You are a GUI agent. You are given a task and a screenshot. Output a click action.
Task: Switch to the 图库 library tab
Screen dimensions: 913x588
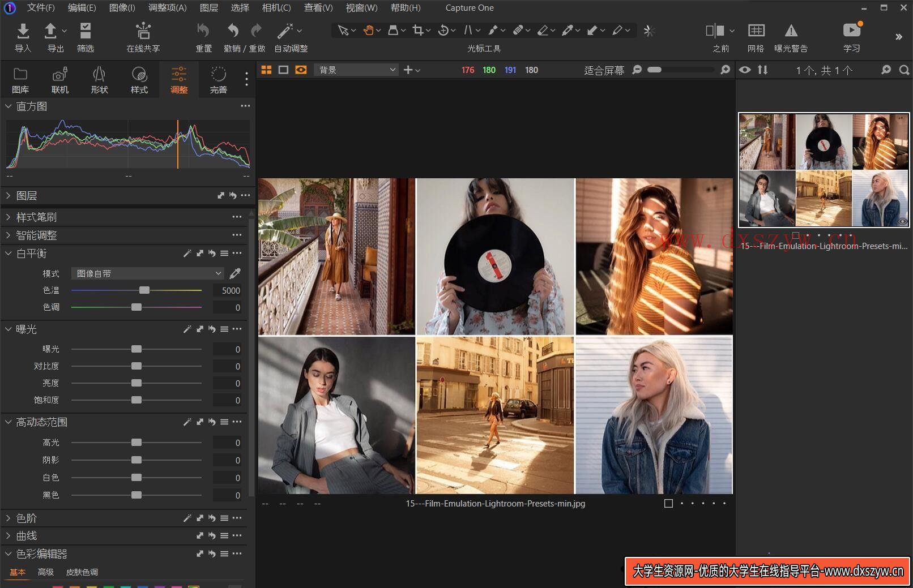(x=20, y=80)
